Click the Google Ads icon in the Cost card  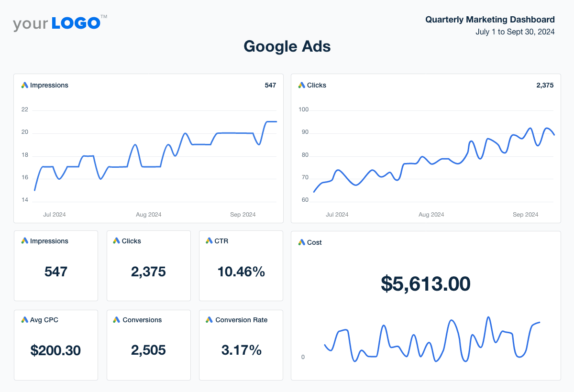(301, 242)
